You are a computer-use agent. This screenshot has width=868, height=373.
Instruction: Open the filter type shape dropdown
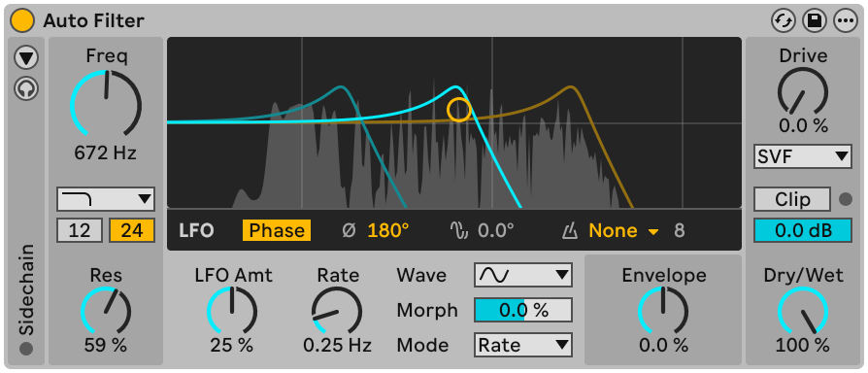click(105, 199)
